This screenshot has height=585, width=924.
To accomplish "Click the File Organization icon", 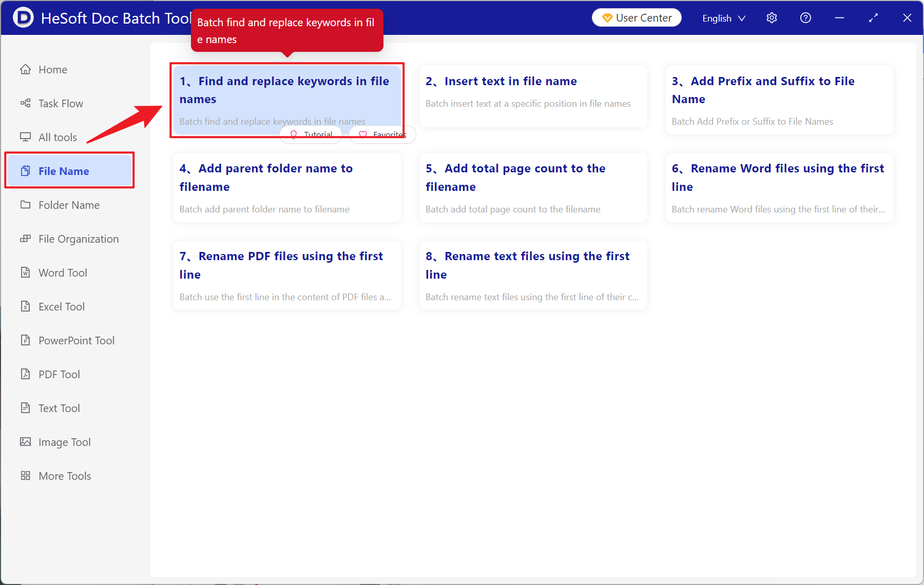I will (x=25, y=238).
